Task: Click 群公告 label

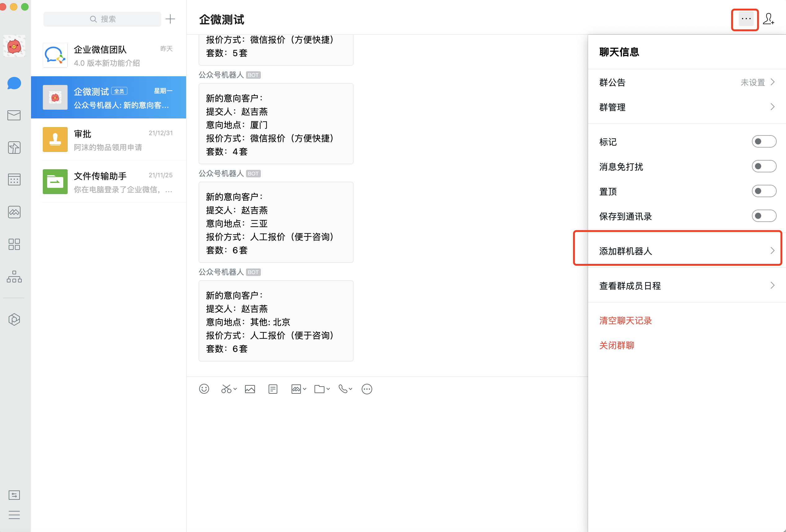Action: pos(612,82)
